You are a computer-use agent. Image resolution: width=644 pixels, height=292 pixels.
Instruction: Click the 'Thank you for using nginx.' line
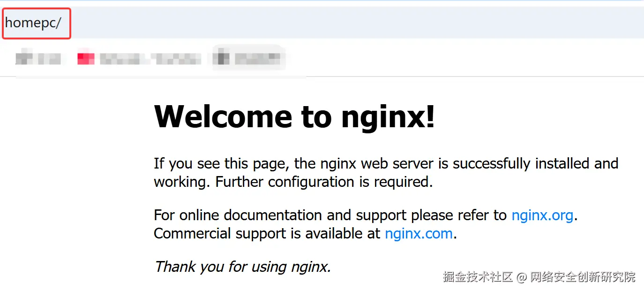pyautogui.click(x=243, y=267)
